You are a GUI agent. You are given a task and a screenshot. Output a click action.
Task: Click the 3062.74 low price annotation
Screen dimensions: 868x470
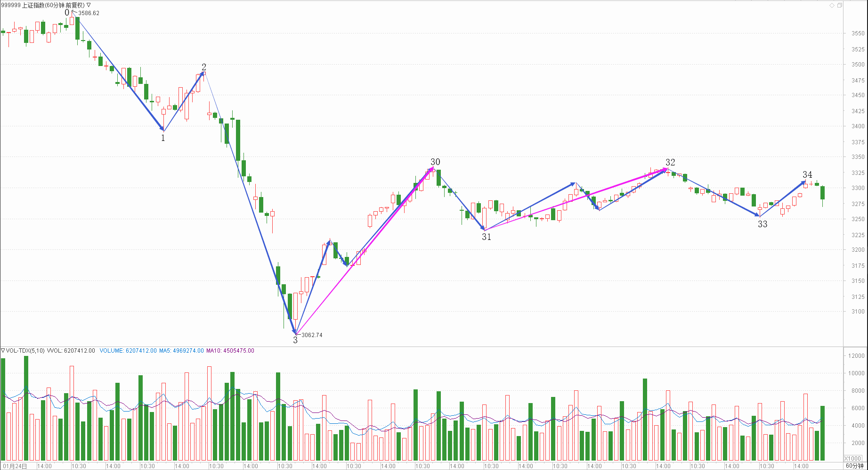tap(312, 335)
